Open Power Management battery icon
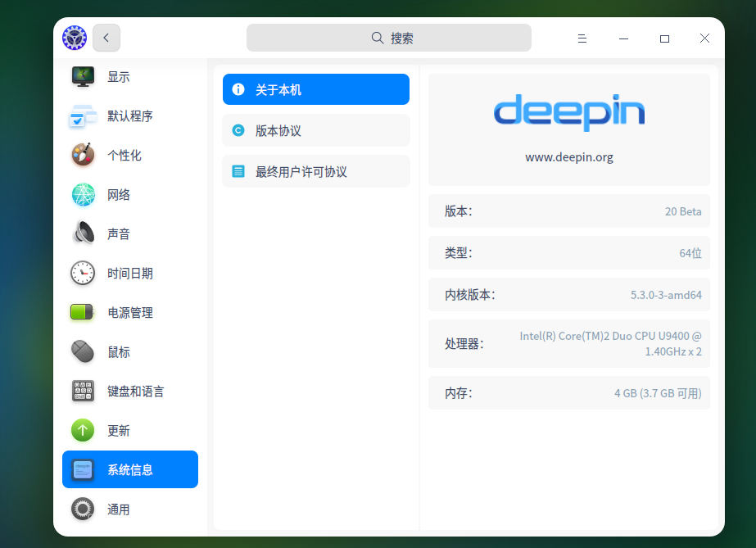The width and height of the screenshot is (756, 548). point(83,312)
